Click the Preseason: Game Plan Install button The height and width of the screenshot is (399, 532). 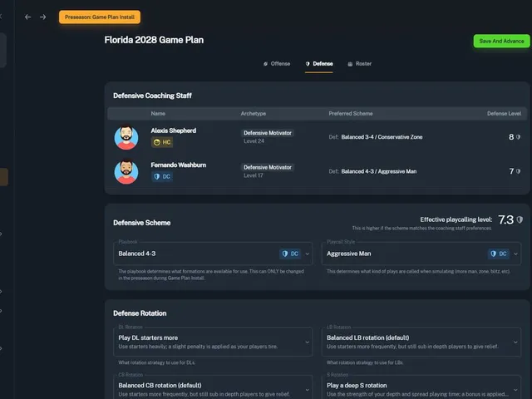click(100, 17)
